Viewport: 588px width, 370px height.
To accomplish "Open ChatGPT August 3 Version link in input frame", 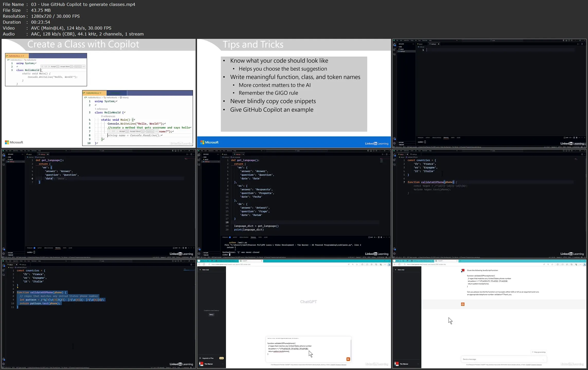I will tap(338, 365).
